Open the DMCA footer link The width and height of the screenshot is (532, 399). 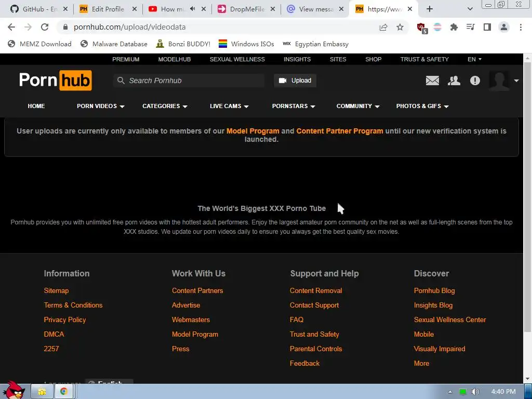coord(54,334)
